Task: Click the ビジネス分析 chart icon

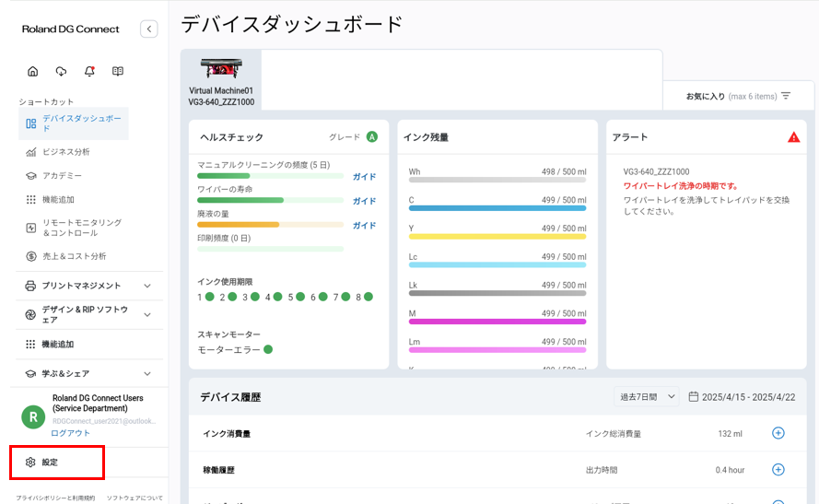Action: (30, 152)
